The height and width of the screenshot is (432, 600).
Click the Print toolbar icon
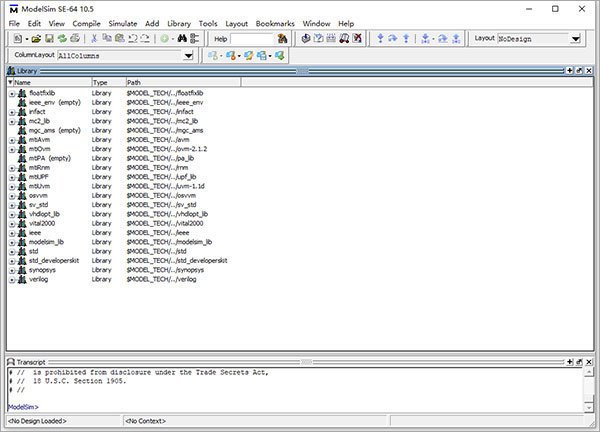[75, 39]
